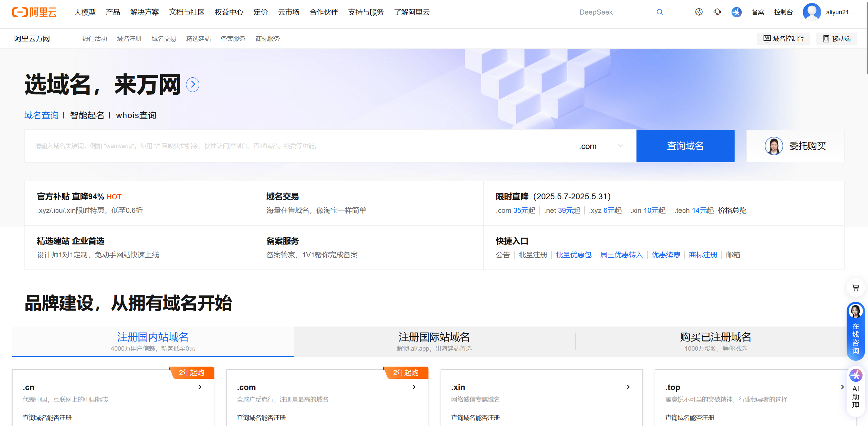Viewport: 868px width, 426px height.
Task: Click the 在线咨询 floating widget
Action: (855, 331)
